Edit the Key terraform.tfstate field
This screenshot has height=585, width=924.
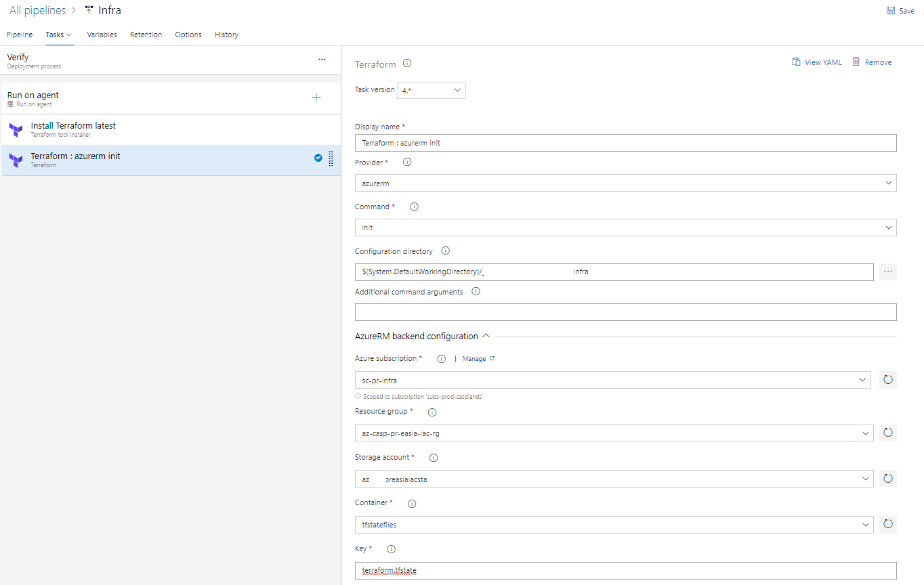pyautogui.click(x=626, y=570)
